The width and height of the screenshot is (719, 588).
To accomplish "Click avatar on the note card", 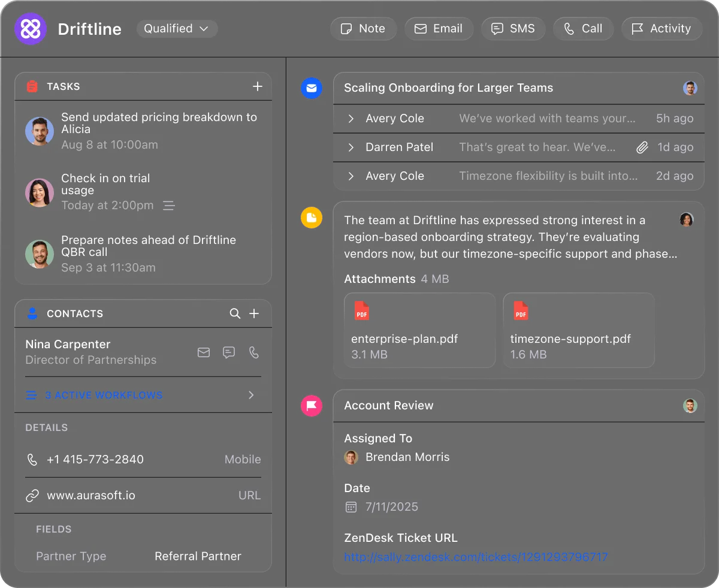I will [x=687, y=219].
